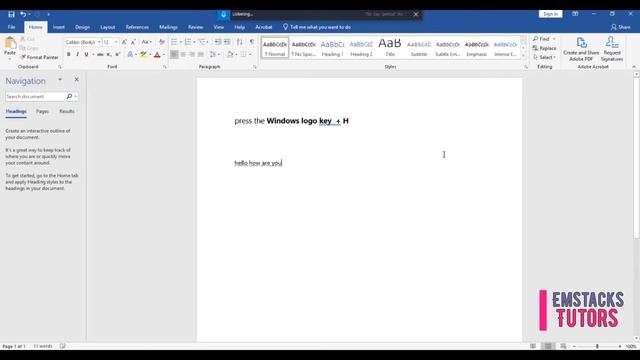Expand the Styles gallery
This screenshot has width=640, height=360.
(524, 56)
